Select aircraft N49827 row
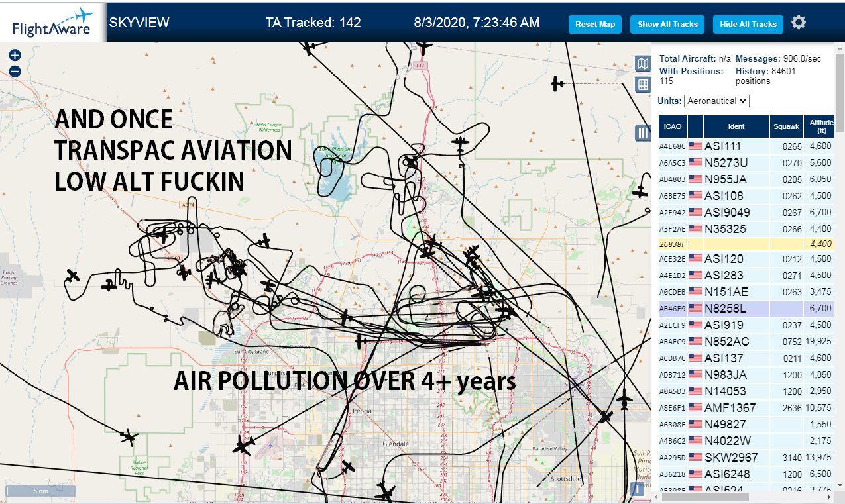 point(746,425)
